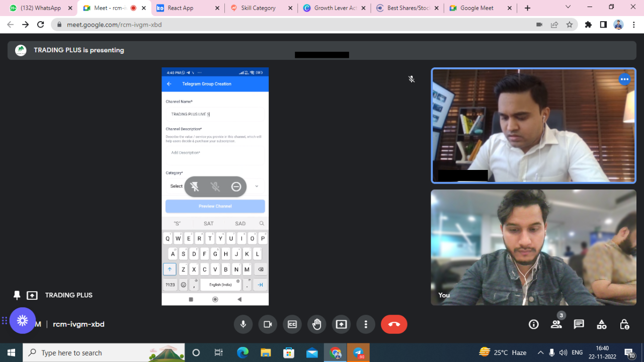Open Chrome side panel

coord(603,25)
